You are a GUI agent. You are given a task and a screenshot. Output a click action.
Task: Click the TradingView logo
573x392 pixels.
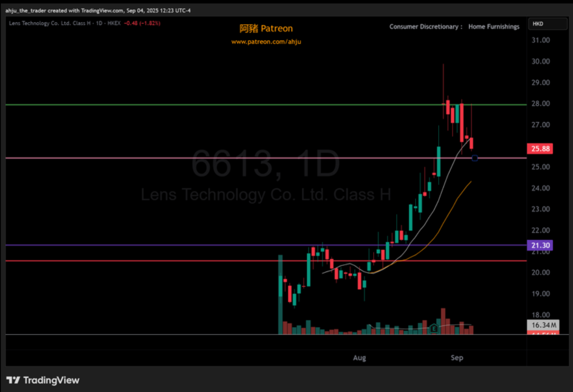click(x=43, y=380)
